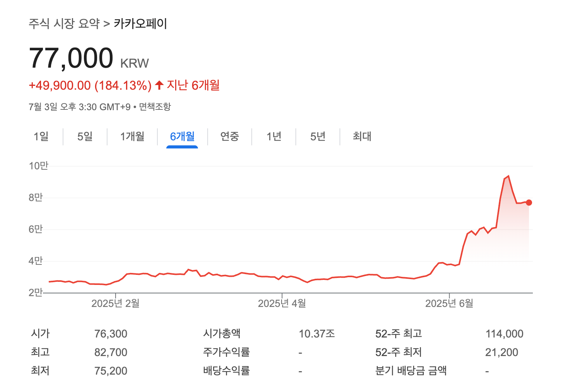This screenshot has width=563, height=392.
Task: Open the 면책조항 disclaimer link
Action: pyautogui.click(x=155, y=107)
